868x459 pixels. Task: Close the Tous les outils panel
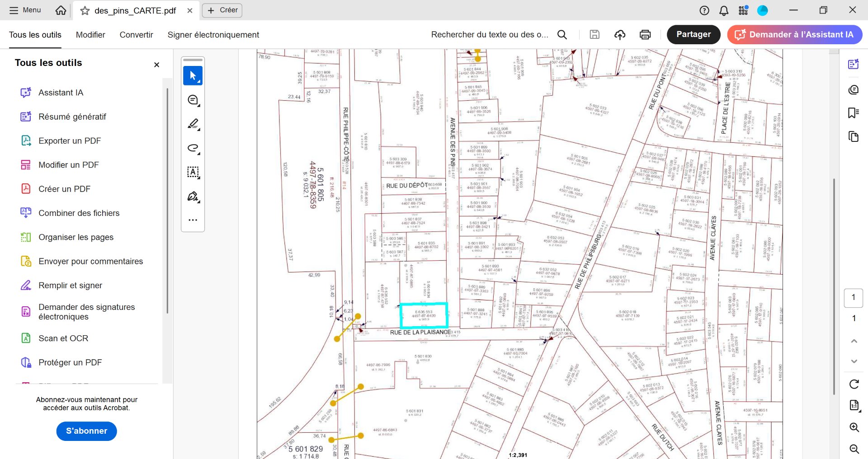[x=157, y=65]
